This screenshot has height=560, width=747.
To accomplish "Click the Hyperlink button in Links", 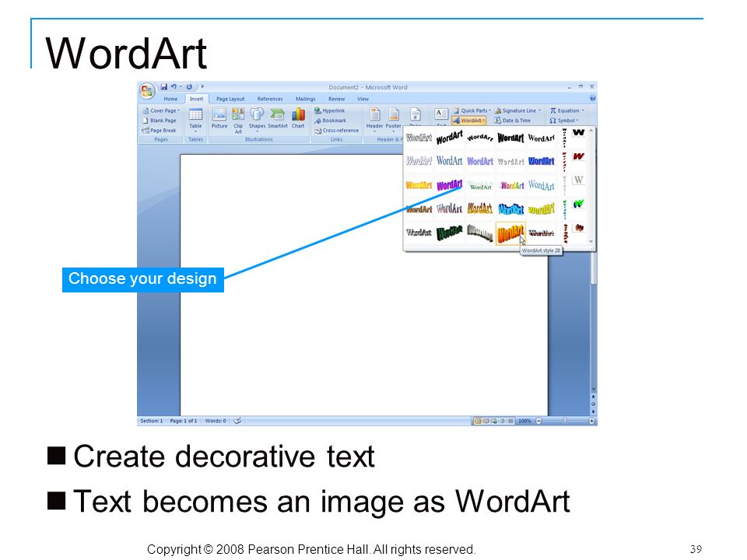I will pyautogui.click(x=330, y=110).
